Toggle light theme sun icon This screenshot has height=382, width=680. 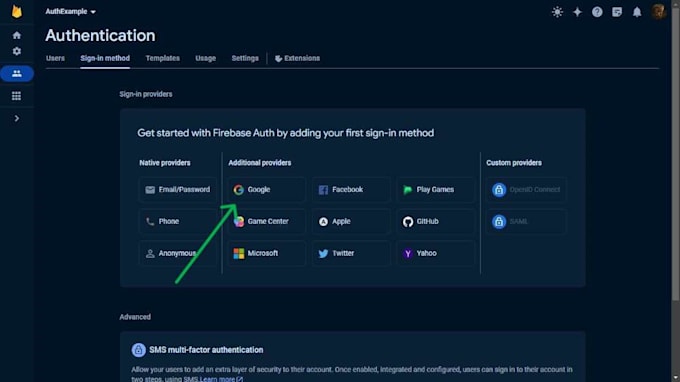click(557, 12)
